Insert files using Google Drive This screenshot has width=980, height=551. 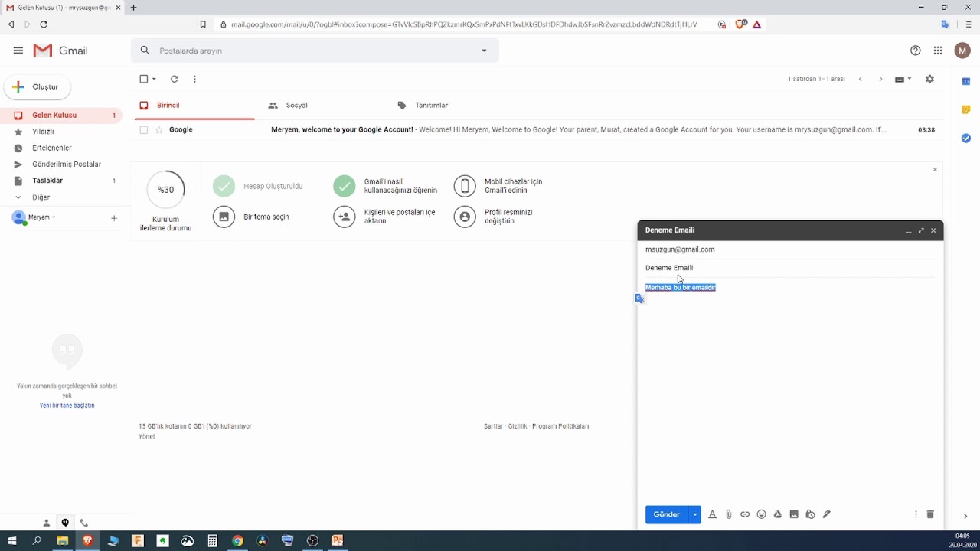tap(778, 515)
